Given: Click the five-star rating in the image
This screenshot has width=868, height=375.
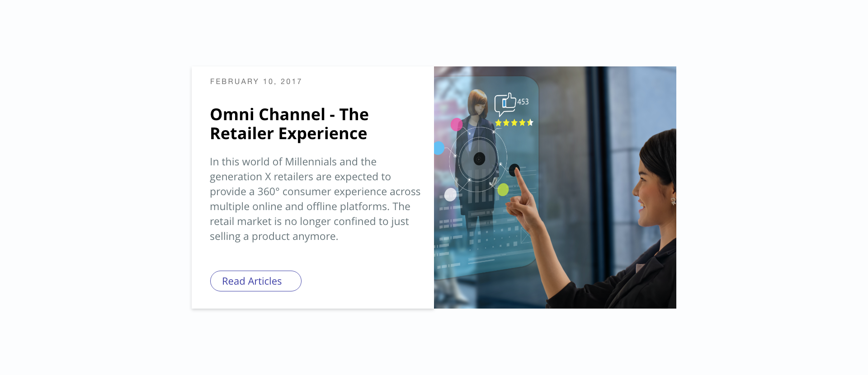Looking at the screenshot, I should point(514,122).
